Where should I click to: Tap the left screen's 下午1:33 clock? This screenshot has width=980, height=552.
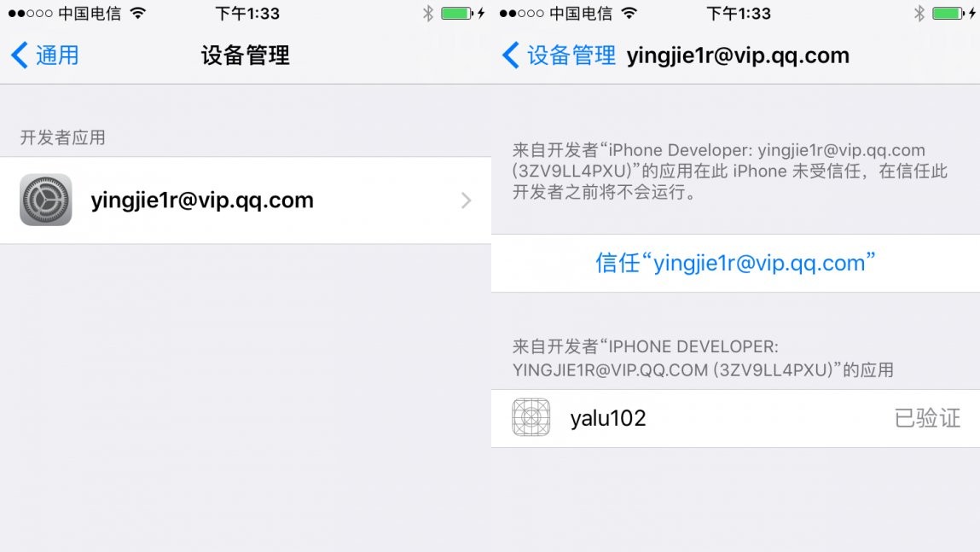pos(247,13)
